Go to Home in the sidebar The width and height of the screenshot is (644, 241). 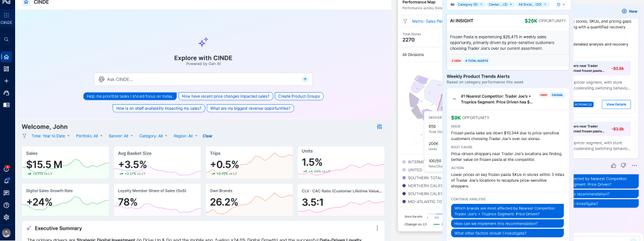pyautogui.click(x=6, y=57)
